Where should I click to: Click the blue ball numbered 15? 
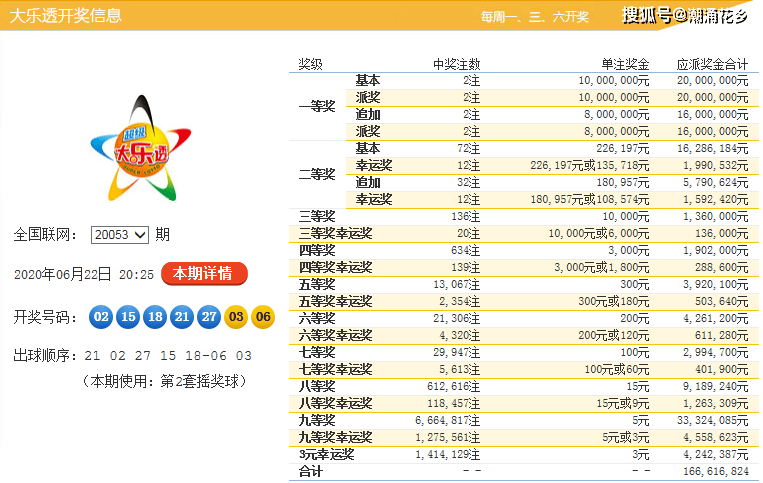(x=127, y=317)
